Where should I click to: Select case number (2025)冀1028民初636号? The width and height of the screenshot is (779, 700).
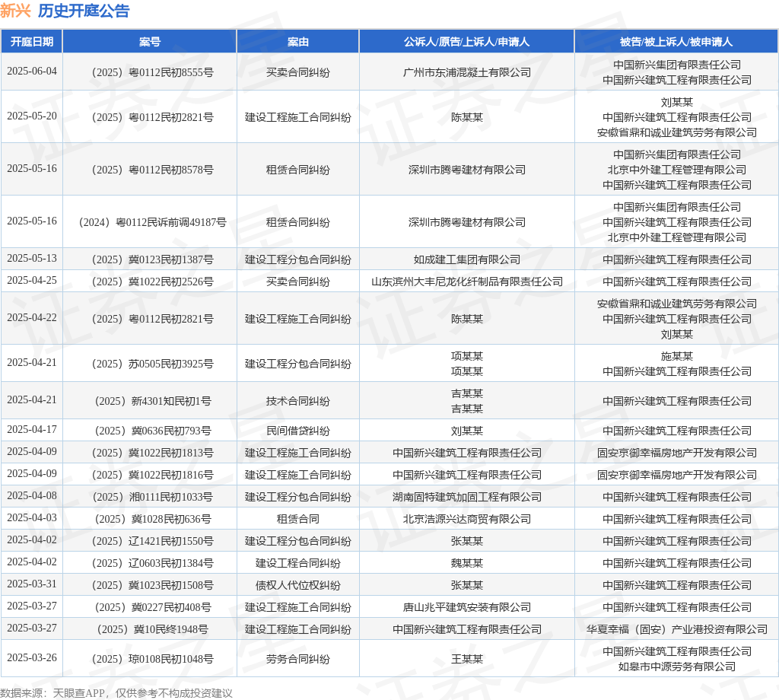[x=152, y=519]
